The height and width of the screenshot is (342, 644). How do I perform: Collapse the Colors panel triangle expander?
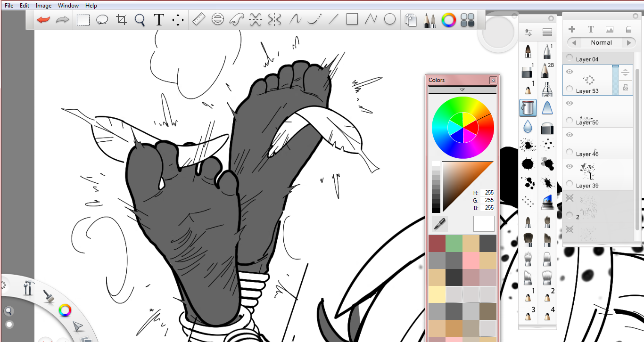pos(462,90)
